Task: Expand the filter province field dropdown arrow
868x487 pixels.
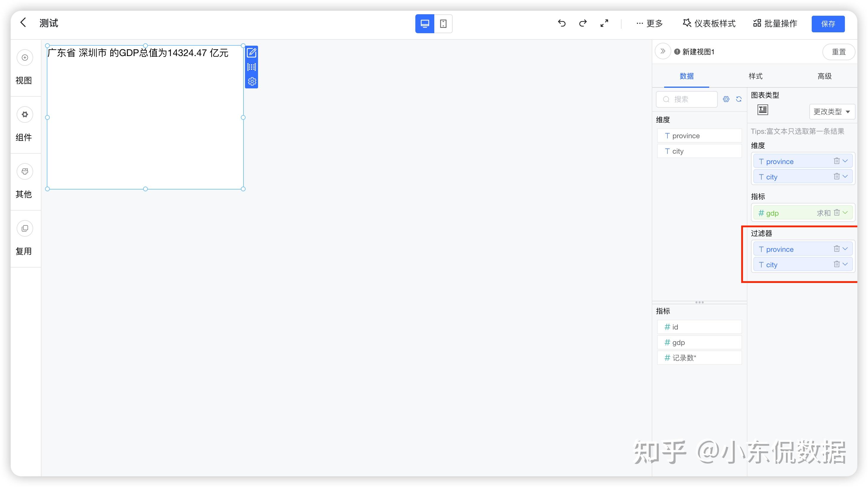Action: [845, 249]
